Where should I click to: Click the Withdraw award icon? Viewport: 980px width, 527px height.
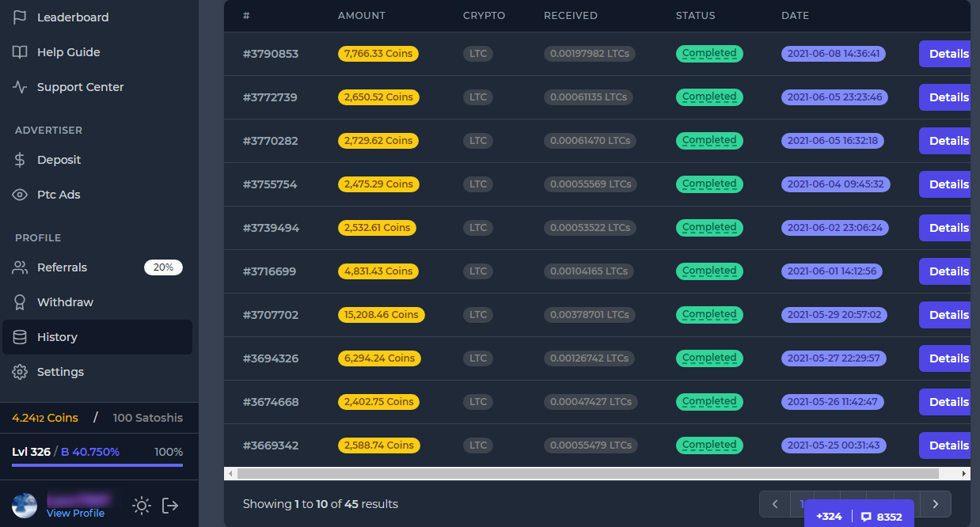(x=20, y=302)
